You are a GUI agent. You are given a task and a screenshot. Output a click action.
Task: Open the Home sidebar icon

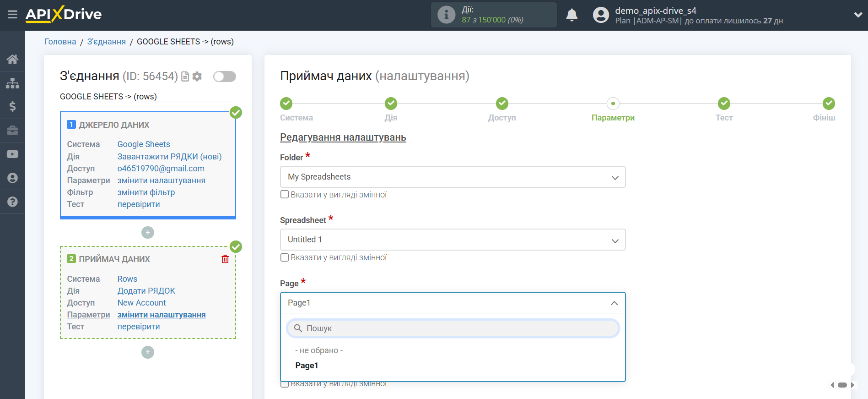(x=12, y=59)
